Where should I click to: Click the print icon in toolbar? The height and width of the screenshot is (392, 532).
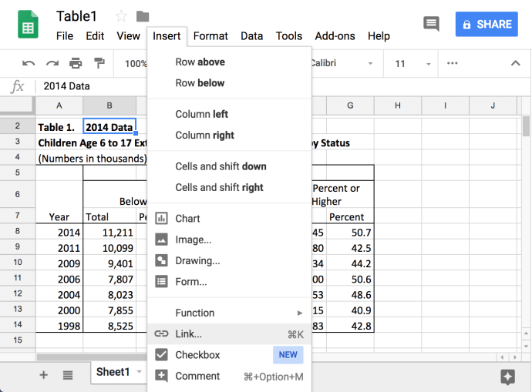coord(76,63)
